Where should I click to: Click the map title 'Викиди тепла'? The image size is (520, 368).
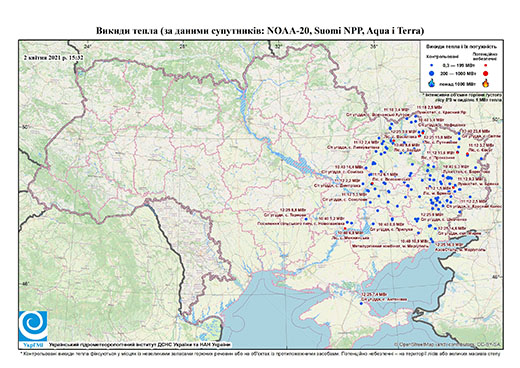[127, 31]
